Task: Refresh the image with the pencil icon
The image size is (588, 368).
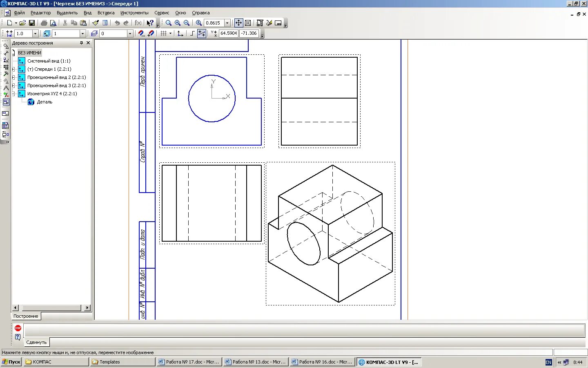Action: 269,23
